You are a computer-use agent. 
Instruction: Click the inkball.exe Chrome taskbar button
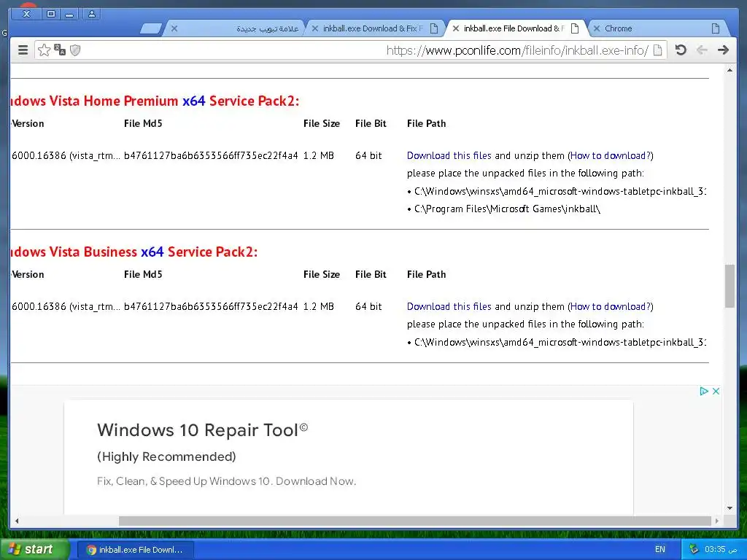point(135,550)
